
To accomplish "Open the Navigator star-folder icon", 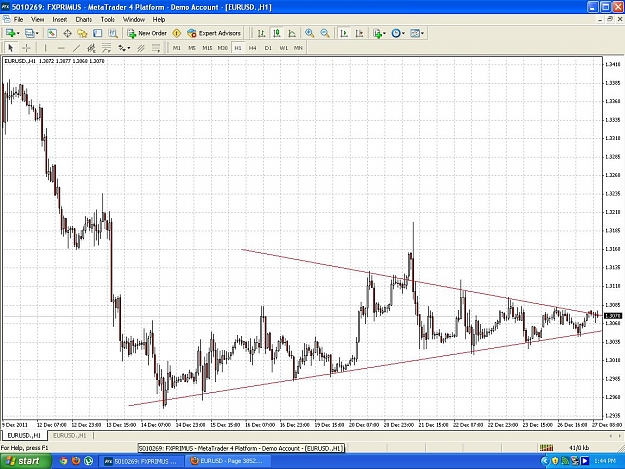I will pos(83,33).
